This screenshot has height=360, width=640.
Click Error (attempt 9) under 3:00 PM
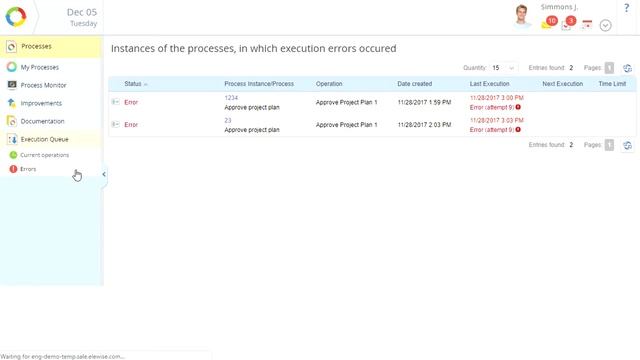pyautogui.click(x=492, y=107)
